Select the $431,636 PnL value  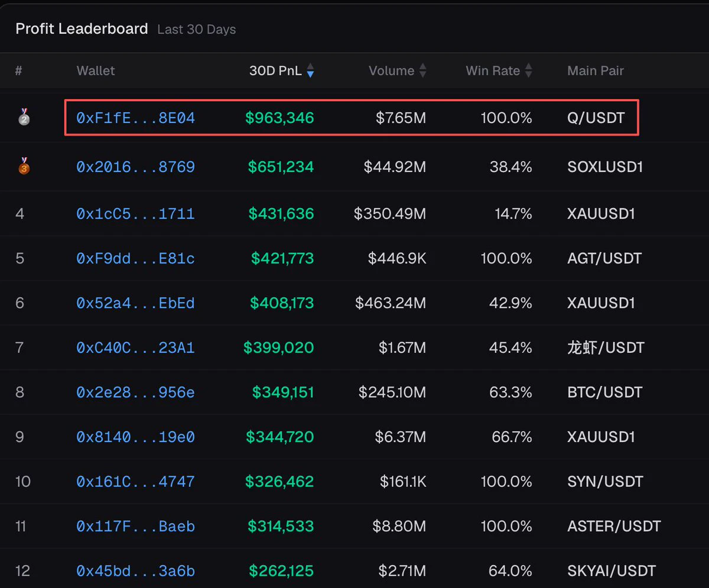pos(281,213)
